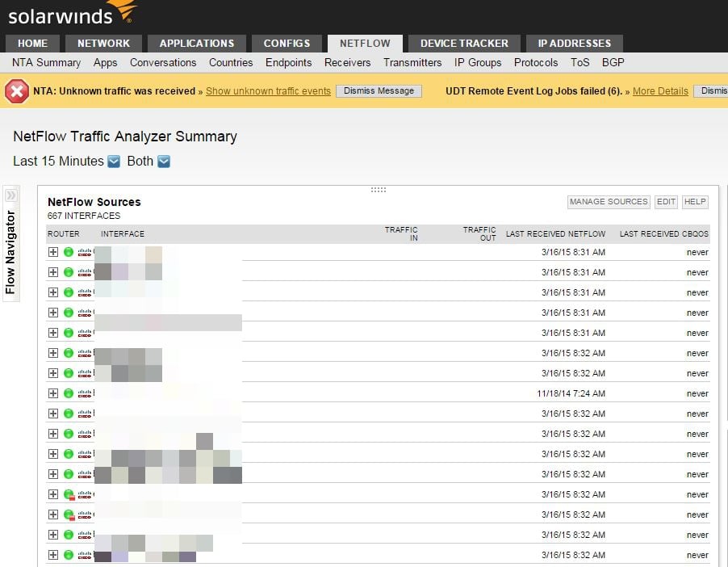The height and width of the screenshot is (567, 728).
Task: Click the TRAFFIC IN column header
Action: (401, 233)
